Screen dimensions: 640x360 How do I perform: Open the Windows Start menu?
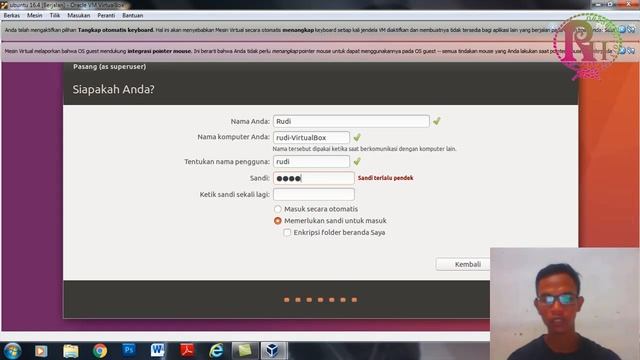click(x=12, y=351)
